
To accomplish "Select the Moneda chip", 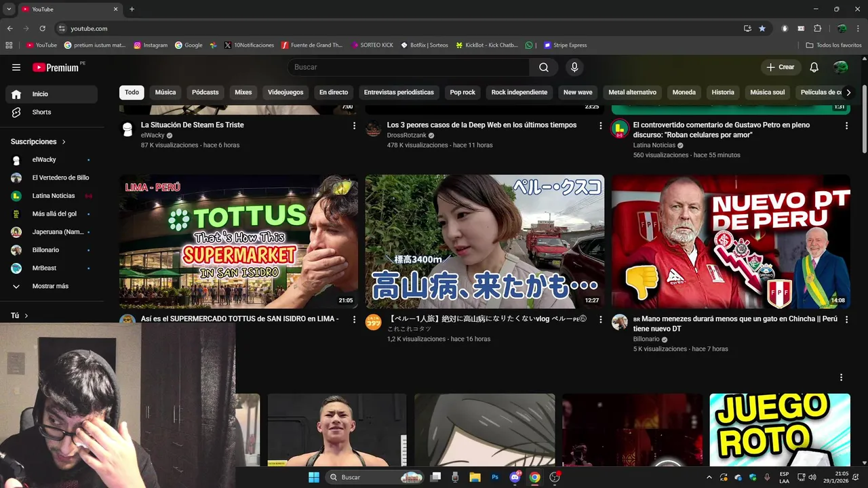I will pos(684,92).
